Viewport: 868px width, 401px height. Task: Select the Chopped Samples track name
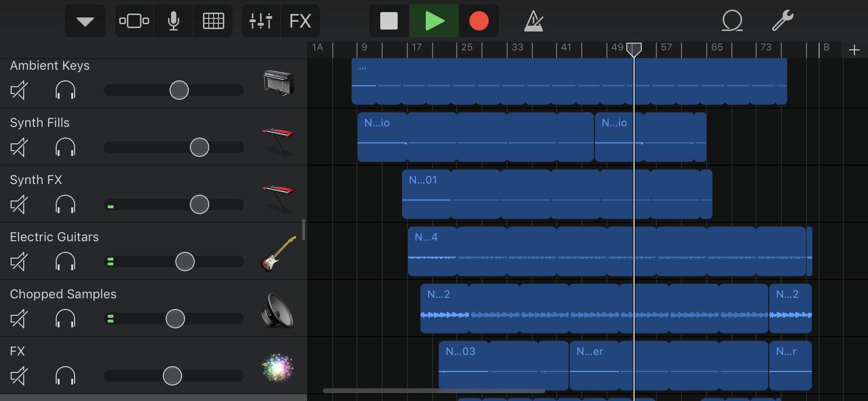pos(63,294)
